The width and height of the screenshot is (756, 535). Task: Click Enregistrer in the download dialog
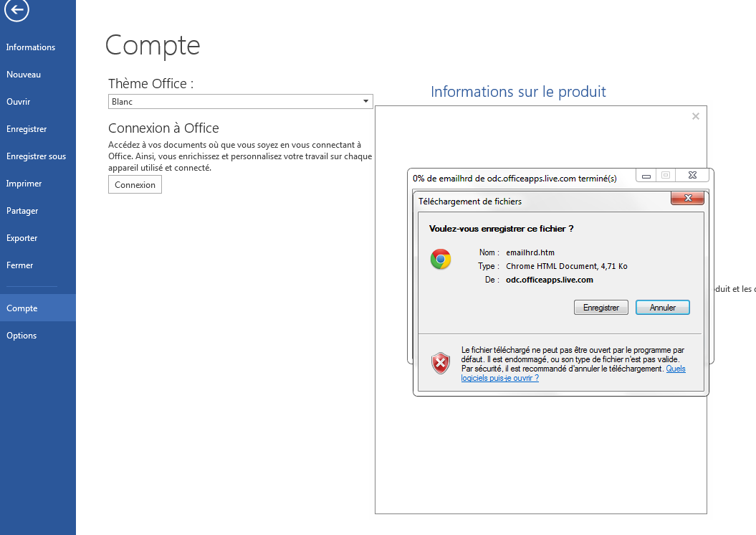tap(601, 307)
